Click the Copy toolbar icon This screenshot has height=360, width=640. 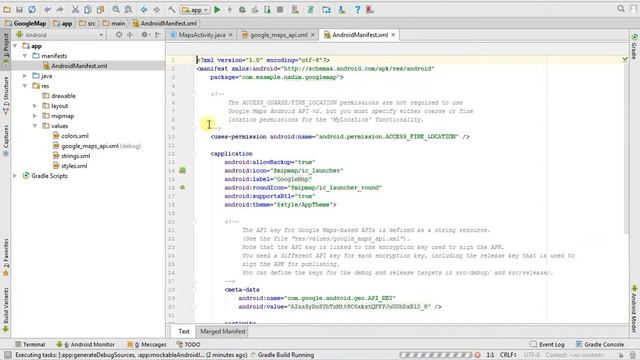(88, 9)
